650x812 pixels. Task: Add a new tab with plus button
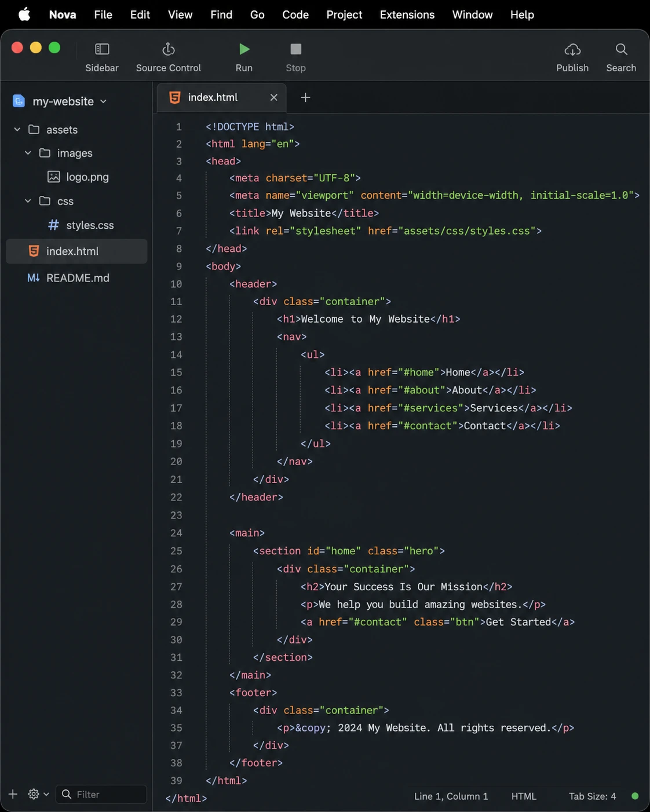click(x=305, y=97)
